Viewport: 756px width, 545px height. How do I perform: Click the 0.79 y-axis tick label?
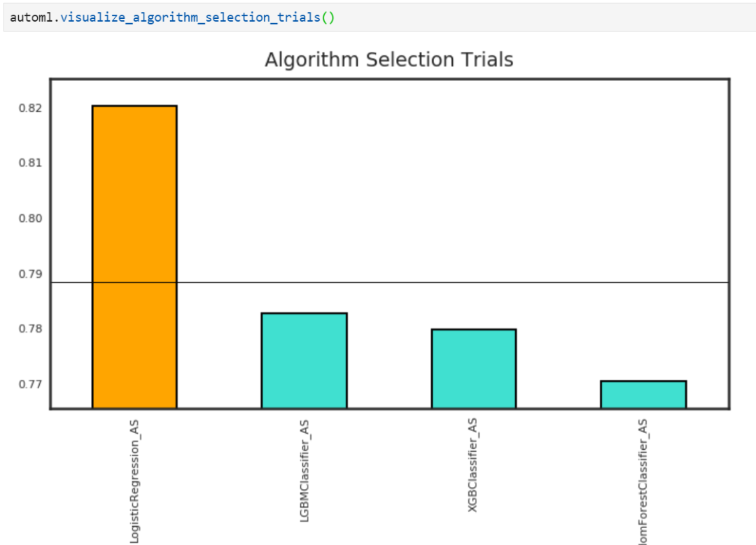30,274
